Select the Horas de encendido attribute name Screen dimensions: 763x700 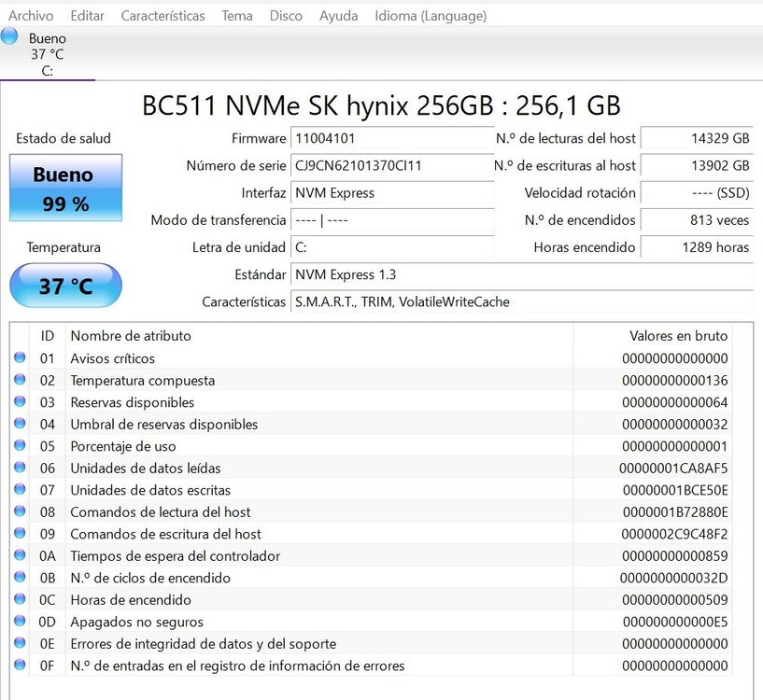[131, 600]
